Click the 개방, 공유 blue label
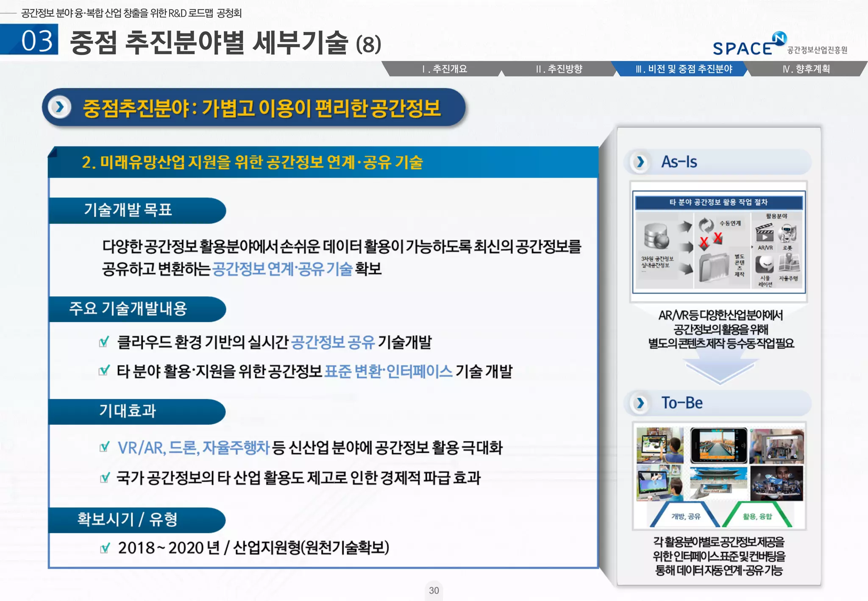The height and width of the screenshot is (601, 868). click(686, 516)
